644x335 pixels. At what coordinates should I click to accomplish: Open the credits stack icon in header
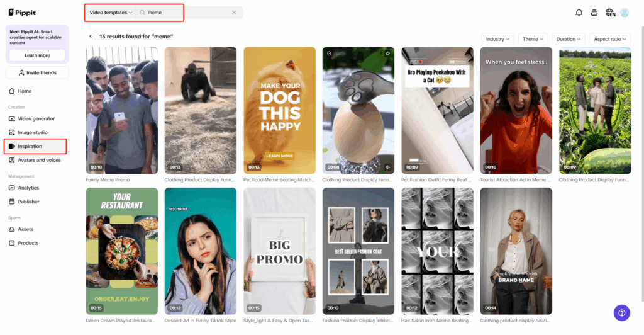[x=594, y=13]
